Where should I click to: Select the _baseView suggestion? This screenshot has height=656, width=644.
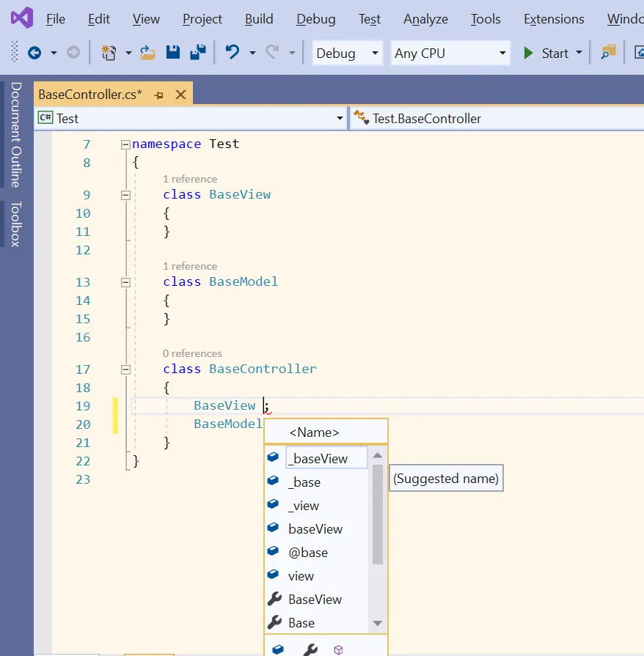coord(318,459)
